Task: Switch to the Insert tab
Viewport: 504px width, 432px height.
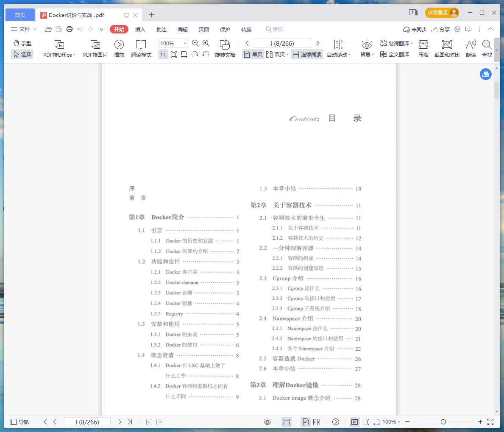Action: tap(140, 29)
